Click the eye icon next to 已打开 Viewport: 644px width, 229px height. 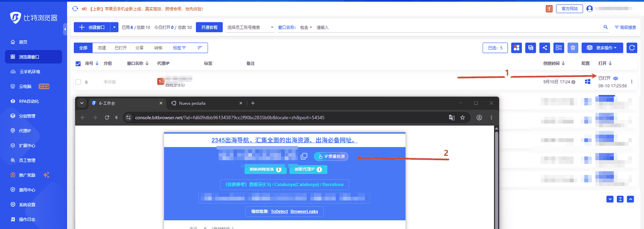click(615, 78)
